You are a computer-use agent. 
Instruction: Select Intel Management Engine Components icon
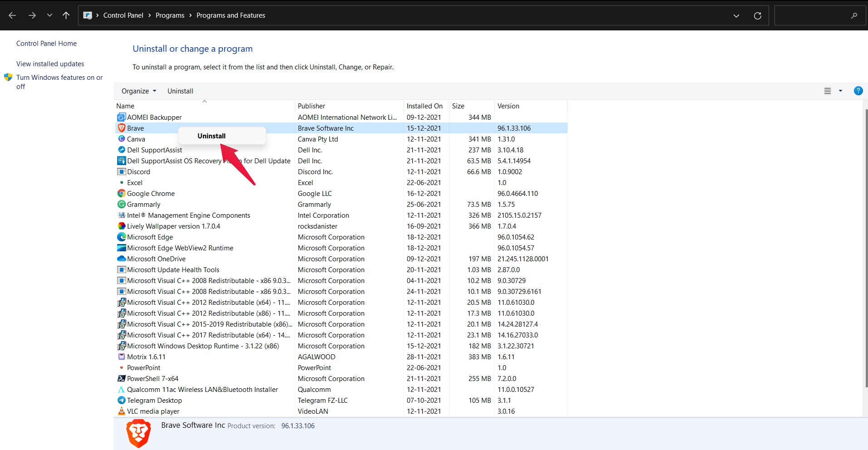coord(121,215)
